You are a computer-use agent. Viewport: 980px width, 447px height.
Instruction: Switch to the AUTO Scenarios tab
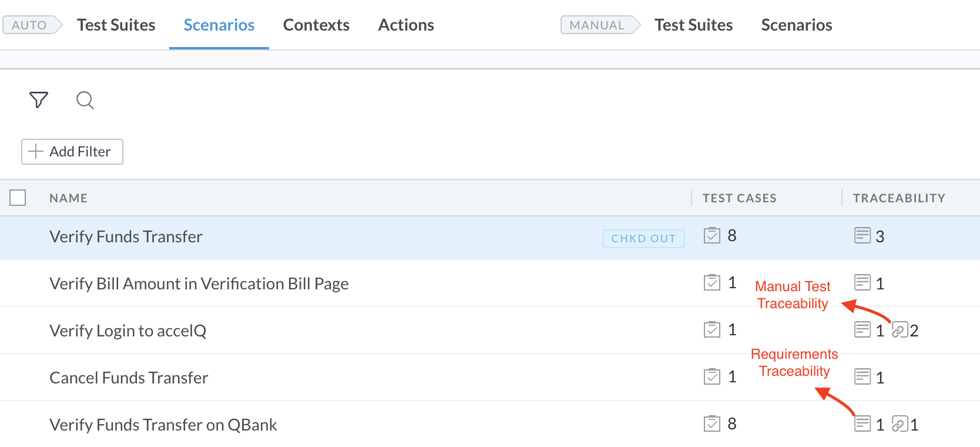click(219, 25)
